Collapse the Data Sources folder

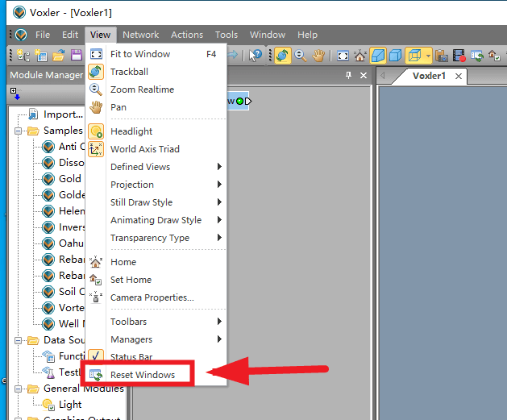(18, 340)
